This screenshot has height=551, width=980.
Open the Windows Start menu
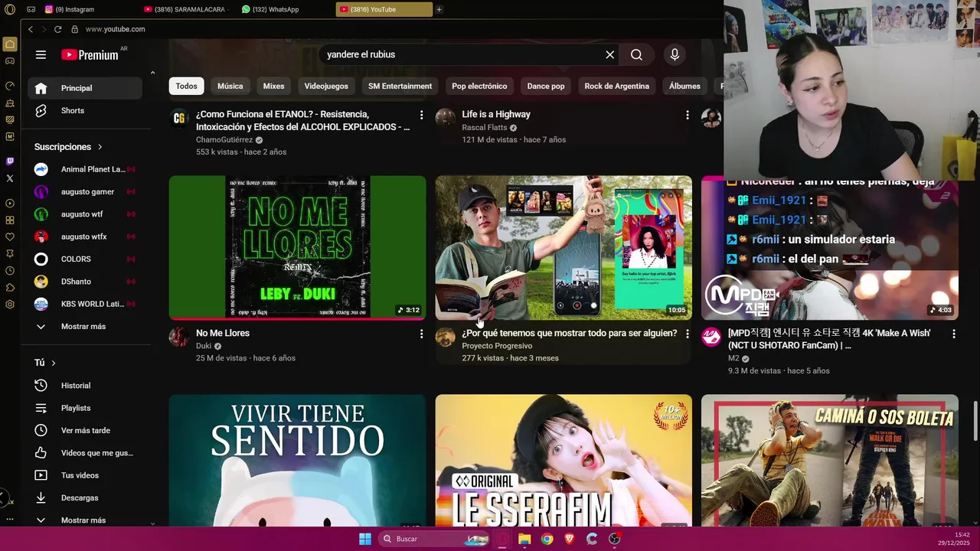(x=365, y=539)
